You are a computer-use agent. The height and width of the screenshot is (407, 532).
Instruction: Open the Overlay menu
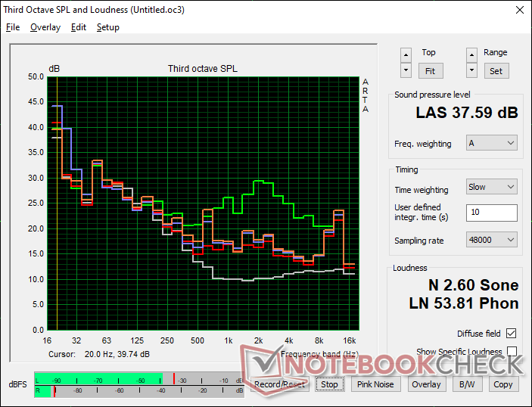click(45, 27)
